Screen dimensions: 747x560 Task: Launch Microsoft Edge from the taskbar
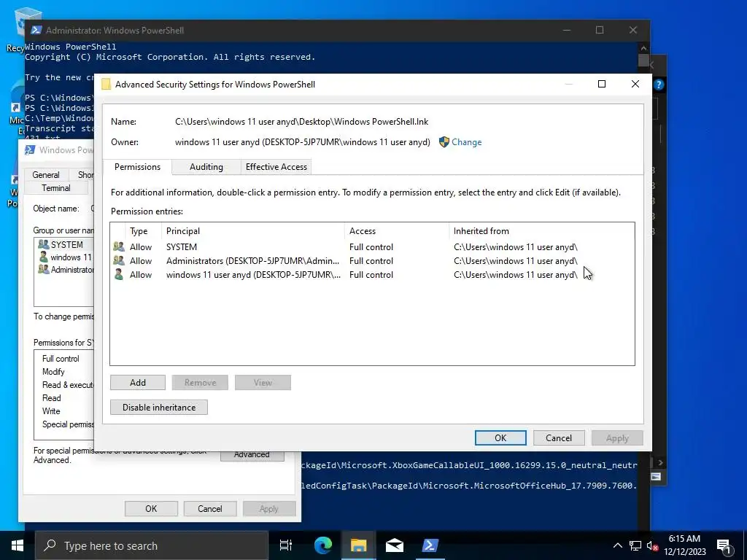323,545
